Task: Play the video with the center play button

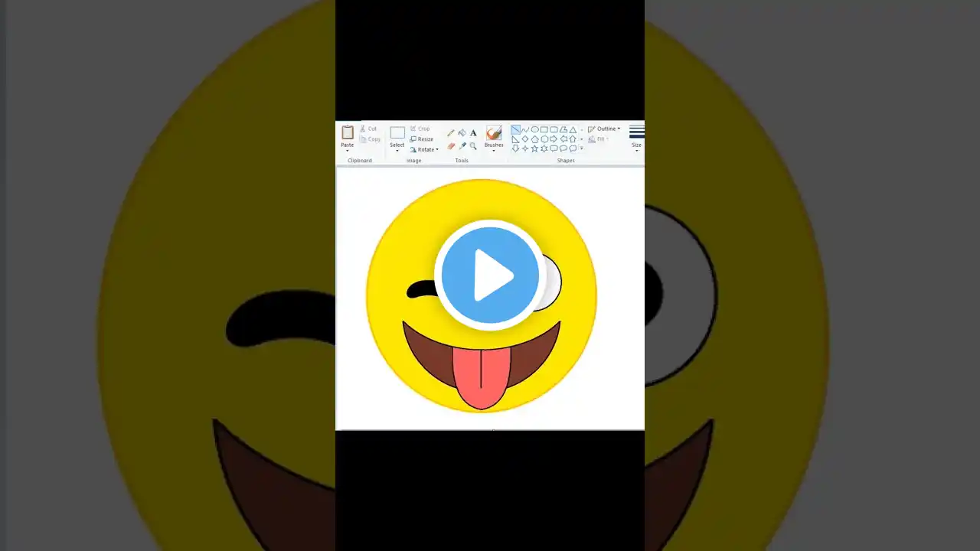Action: 490,275
